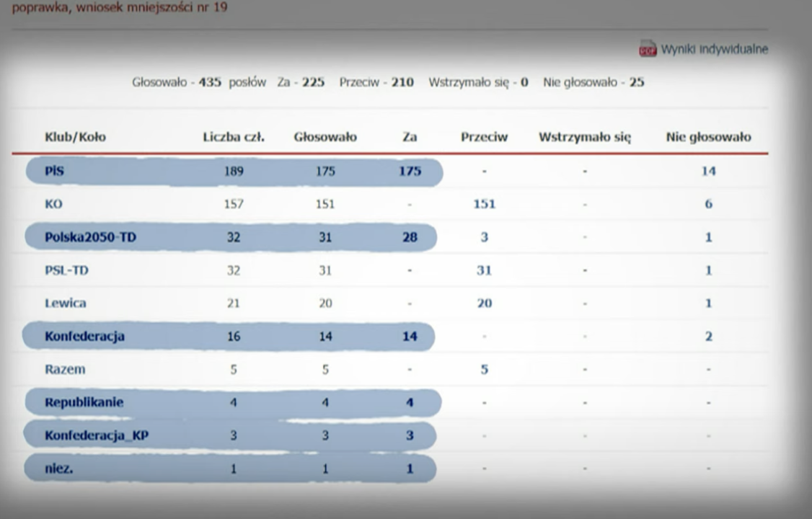Click the summary 'Wstrzymało się - 0'

pos(479,82)
